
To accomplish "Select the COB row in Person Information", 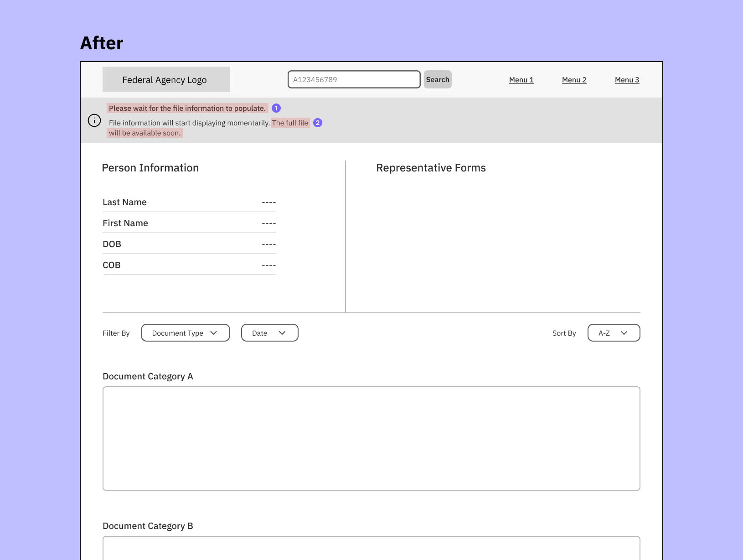I will point(189,265).
